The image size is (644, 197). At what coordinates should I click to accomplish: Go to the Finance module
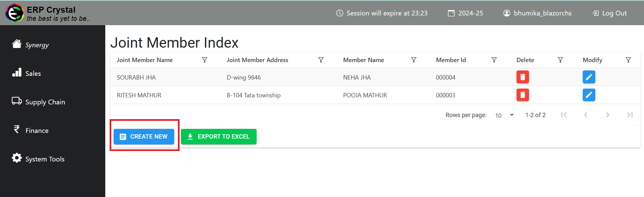pyautogui.click(x=37, y=131)
